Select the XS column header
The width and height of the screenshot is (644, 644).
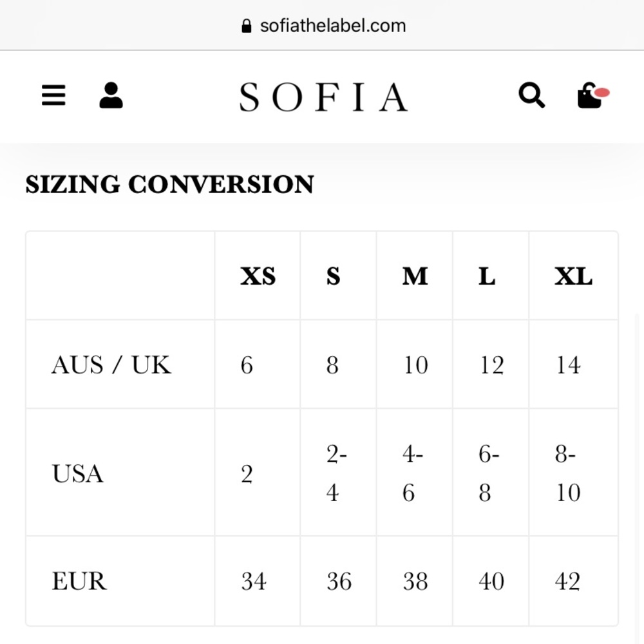tap(258, 276)
